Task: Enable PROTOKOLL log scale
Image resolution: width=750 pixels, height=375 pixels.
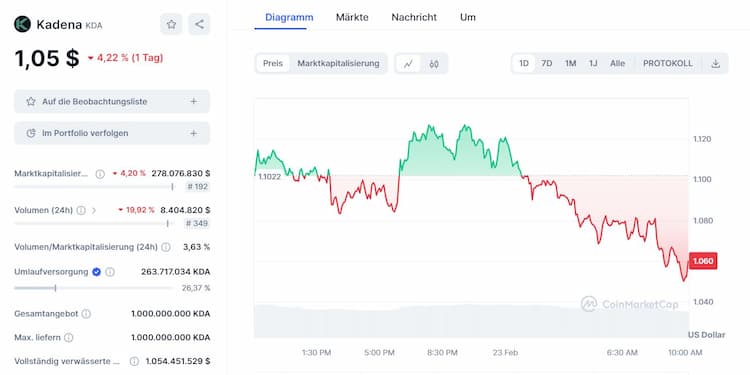Action: click(x=667, y=64)
